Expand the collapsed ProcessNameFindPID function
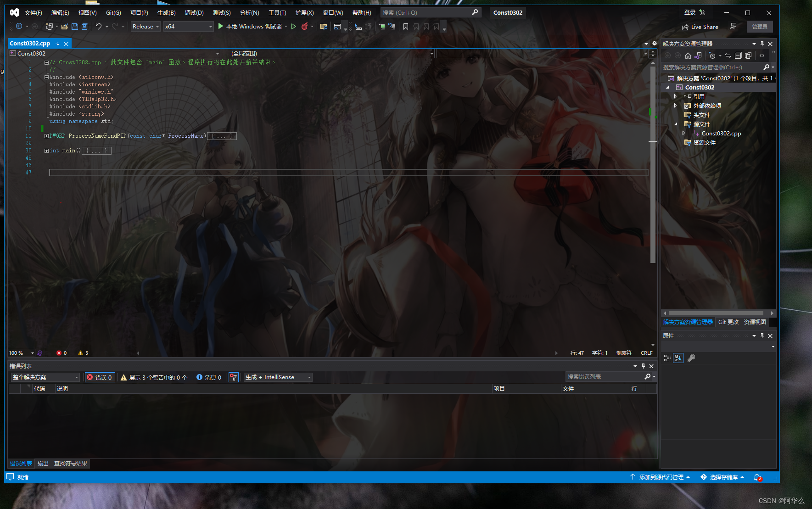The image size is (812, 509). coord(46,136)
